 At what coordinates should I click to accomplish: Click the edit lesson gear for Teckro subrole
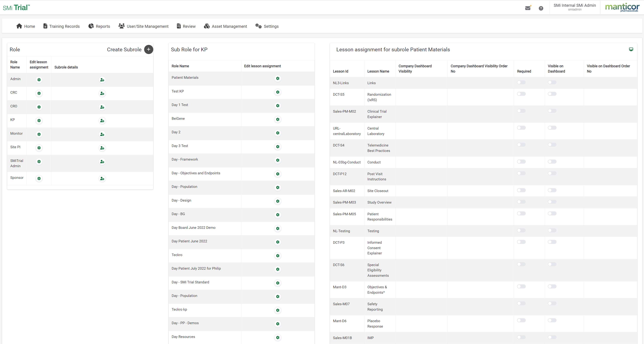point(277,256)
